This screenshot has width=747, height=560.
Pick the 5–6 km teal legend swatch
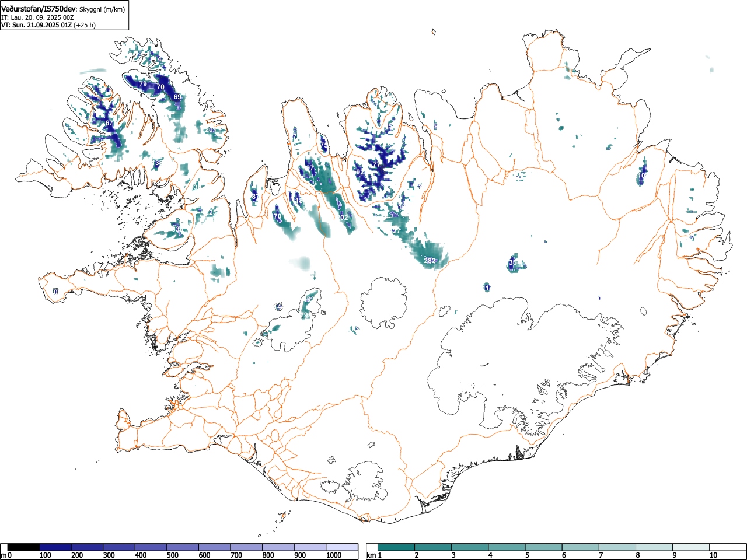(x=543, y=547)
